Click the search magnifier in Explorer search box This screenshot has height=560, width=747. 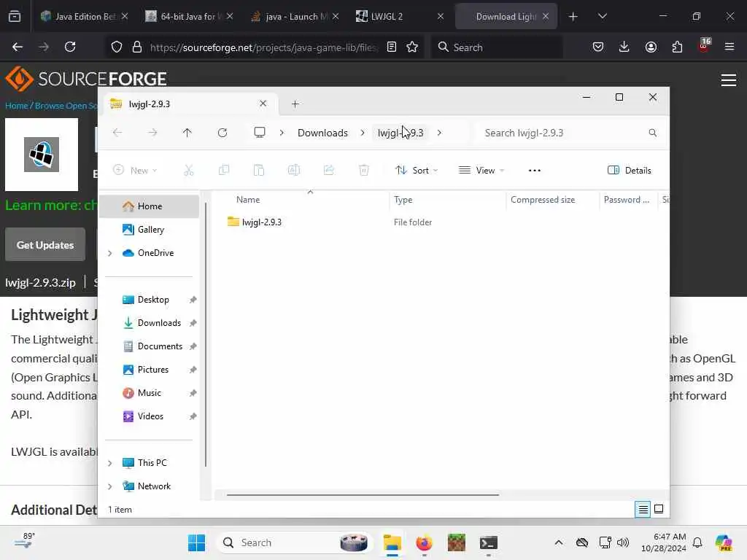[653, 133]
